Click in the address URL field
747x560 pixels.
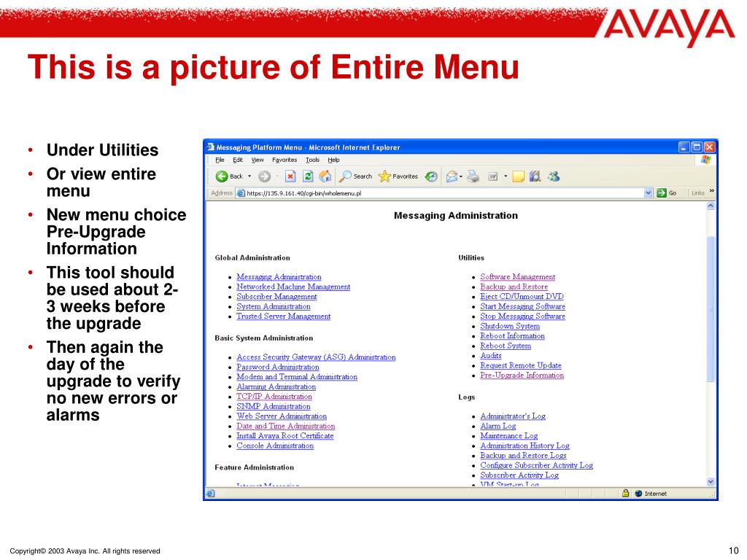tap(443, 192)
